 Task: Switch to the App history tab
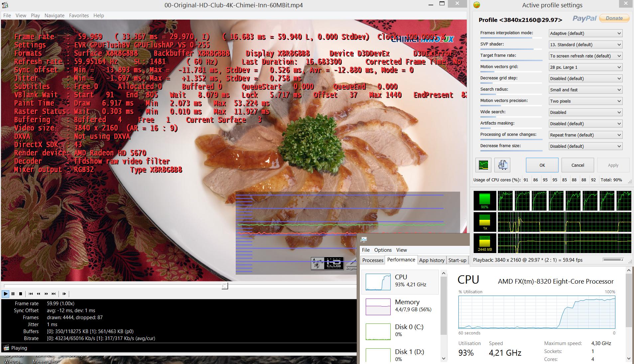(x=432, y=260)
